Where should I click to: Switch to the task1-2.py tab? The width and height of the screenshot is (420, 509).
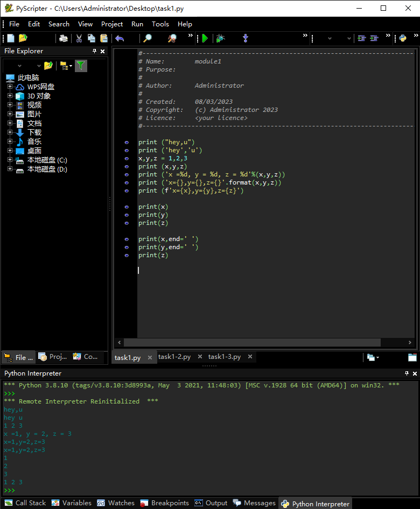click(x=174, y=356)
